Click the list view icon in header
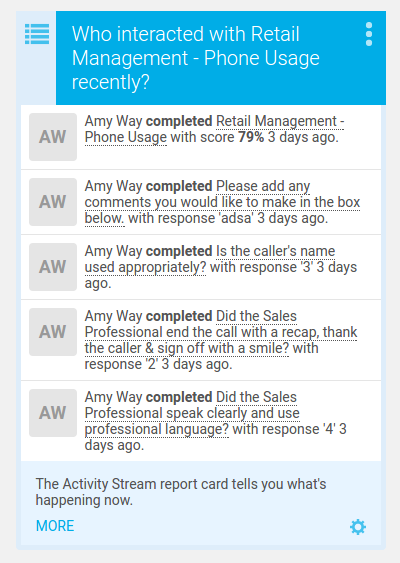Image resolution: width=400 pixels, height=563 pixels. [37, 34]
